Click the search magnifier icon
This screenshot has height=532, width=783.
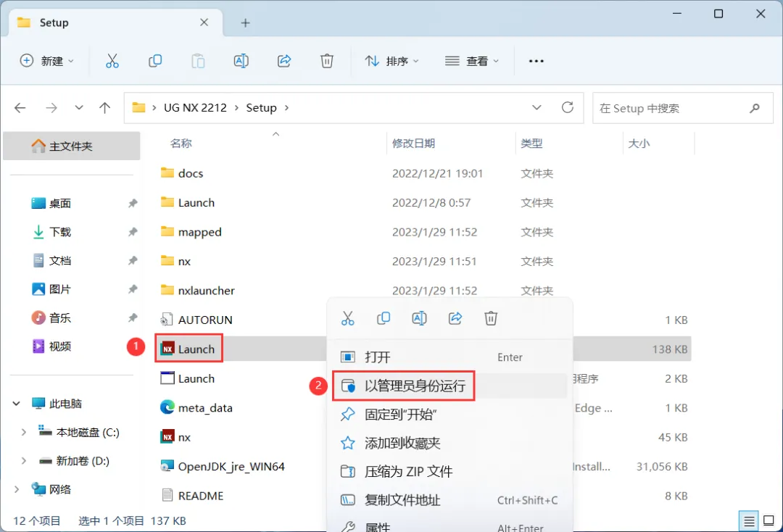pos(755,108)
